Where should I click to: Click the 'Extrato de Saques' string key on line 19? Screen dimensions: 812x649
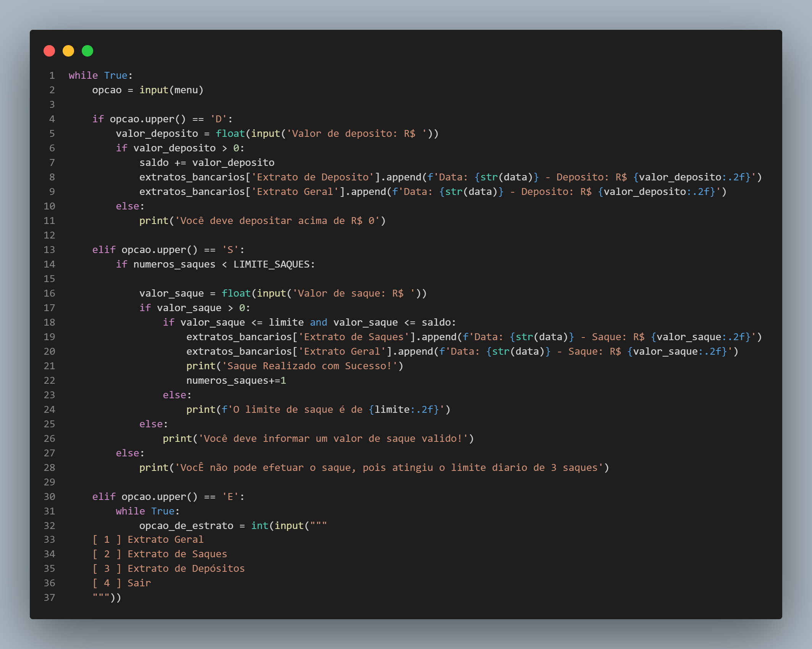click(354, 337)
